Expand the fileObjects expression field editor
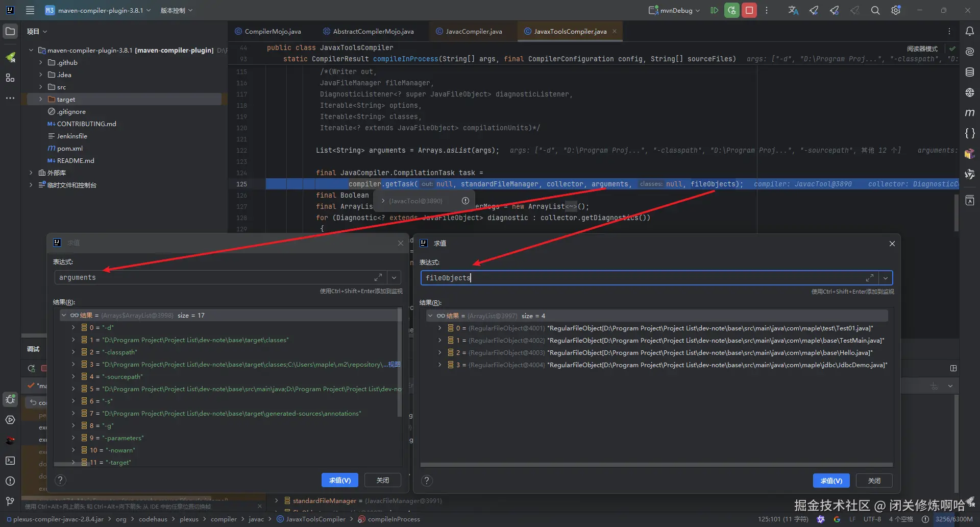The height and width of the screenshot is (527, 980). (x=870, y=278)
